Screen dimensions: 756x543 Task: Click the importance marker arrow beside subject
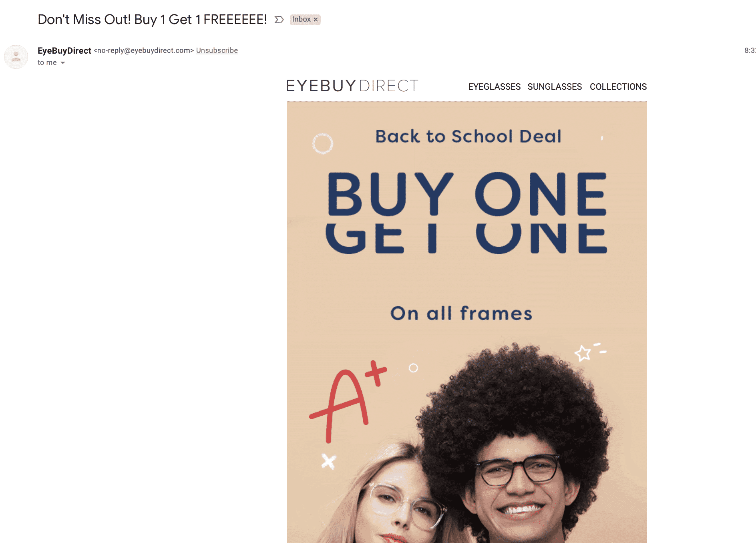(x=279, y=20)
